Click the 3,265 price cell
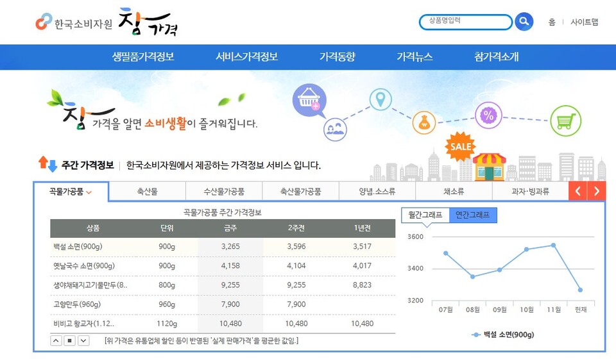Screen dimensions: 616x364 (230, 247)
